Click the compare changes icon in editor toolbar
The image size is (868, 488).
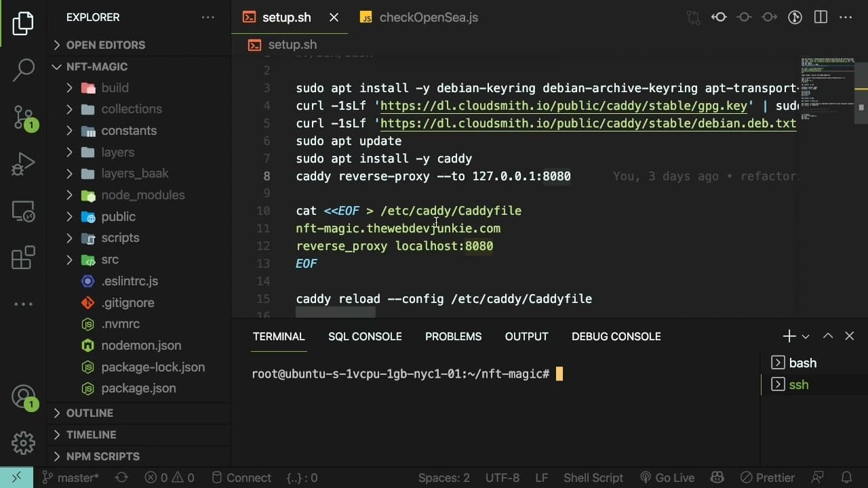[x=693, y=17]
